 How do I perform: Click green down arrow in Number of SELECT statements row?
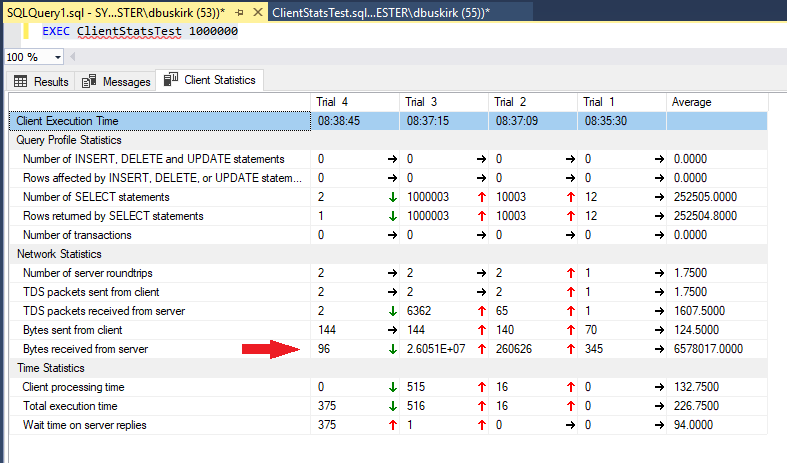pos(392,197)
